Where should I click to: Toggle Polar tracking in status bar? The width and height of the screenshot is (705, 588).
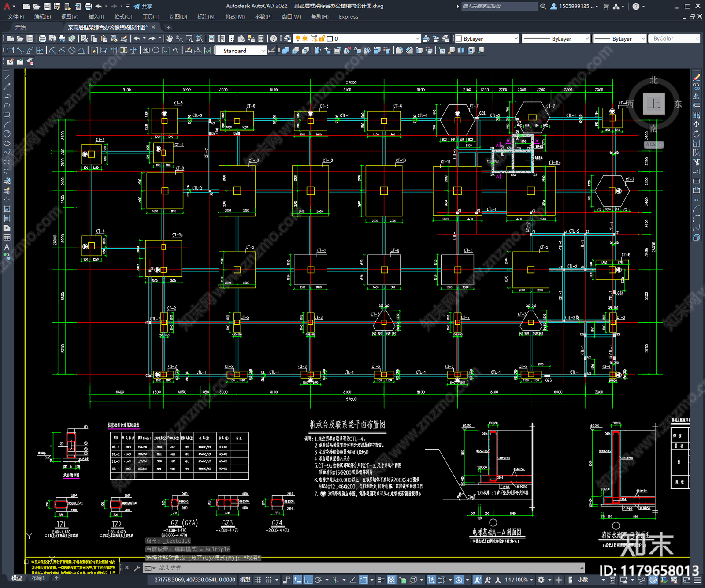point(319,580)
